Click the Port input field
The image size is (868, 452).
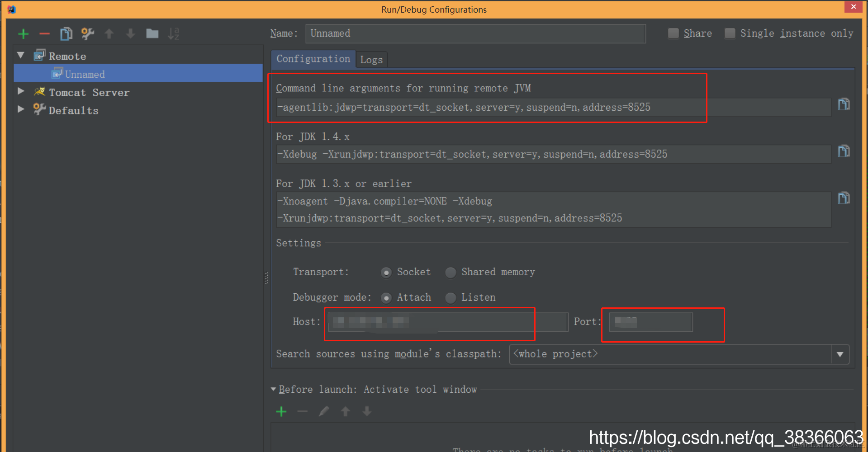point(651,322)
